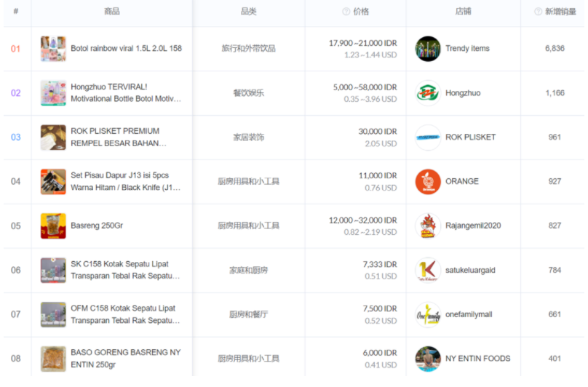Open product BASO GORENG BASRENG NY ENTIN 250gr
This screenshot has height=387, width=588.
pos(126,358)
